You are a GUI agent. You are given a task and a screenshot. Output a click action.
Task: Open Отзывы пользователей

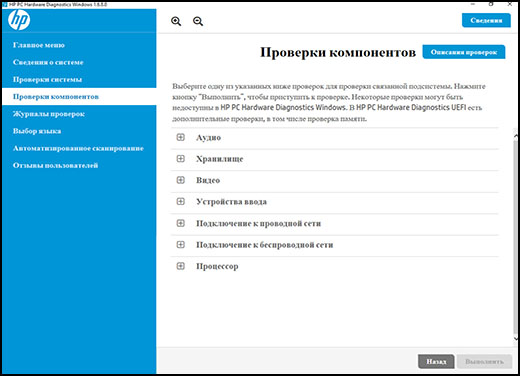[79, 165]
